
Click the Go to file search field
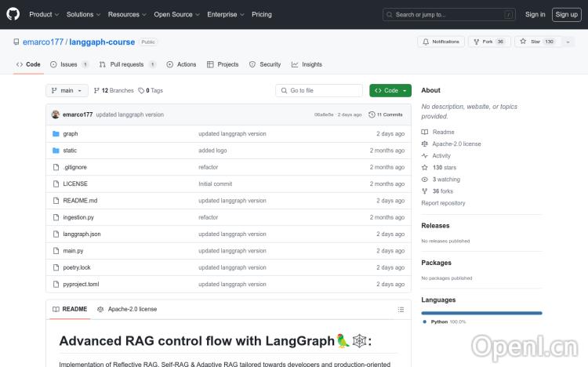pos(319,91)
